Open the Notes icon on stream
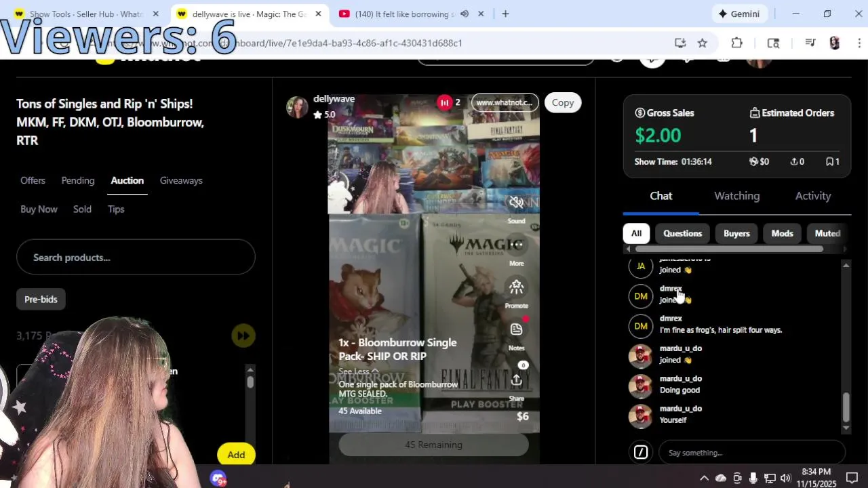The height and width of the screenshot is (488, 868). pos(516,329)
